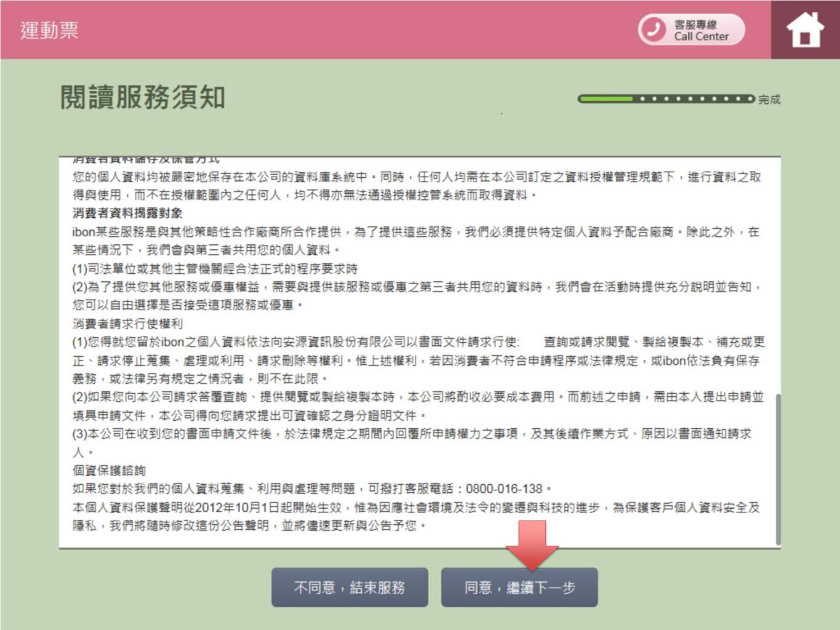The width and height of the screenshot is (840, 630).
Task: Go to the home screen via house icon
Action: click(805, 30)
